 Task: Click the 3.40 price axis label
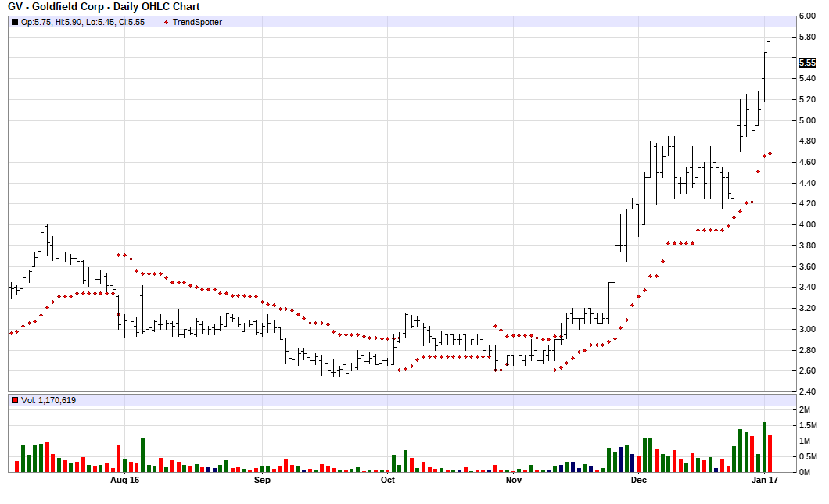[x=807, y=287]
